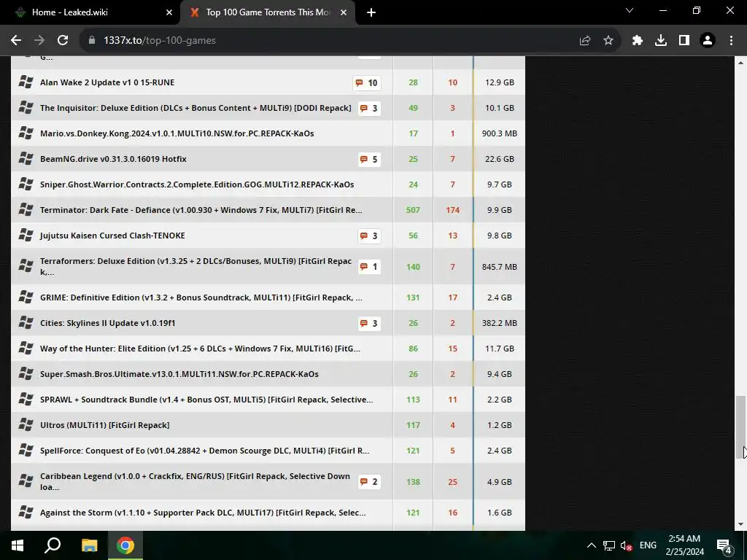
Task: Click Windows icon beside Terraformers: Deluxe Edition
Action: 26,266
